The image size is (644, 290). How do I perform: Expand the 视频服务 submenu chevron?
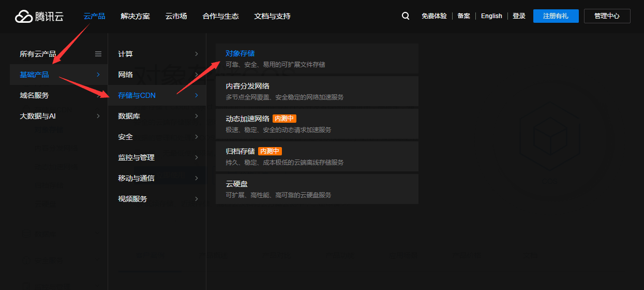[197, 199]
